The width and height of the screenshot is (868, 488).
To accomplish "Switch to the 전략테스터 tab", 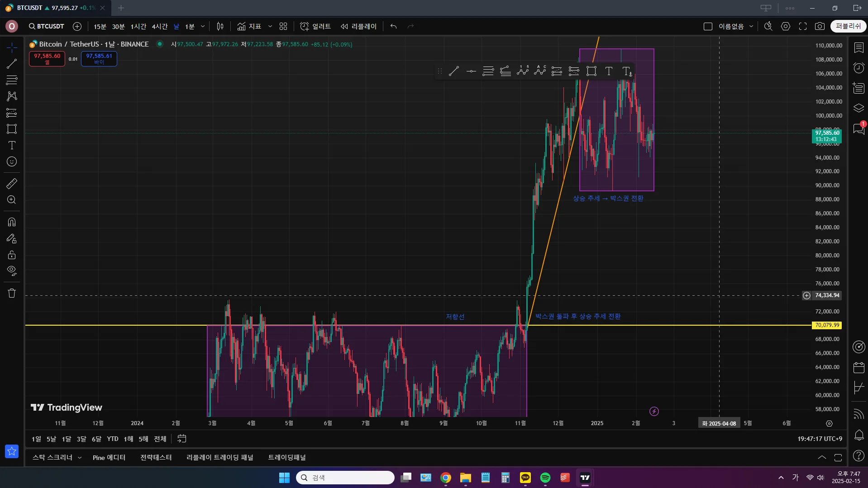I will click(x=156, y=458).
